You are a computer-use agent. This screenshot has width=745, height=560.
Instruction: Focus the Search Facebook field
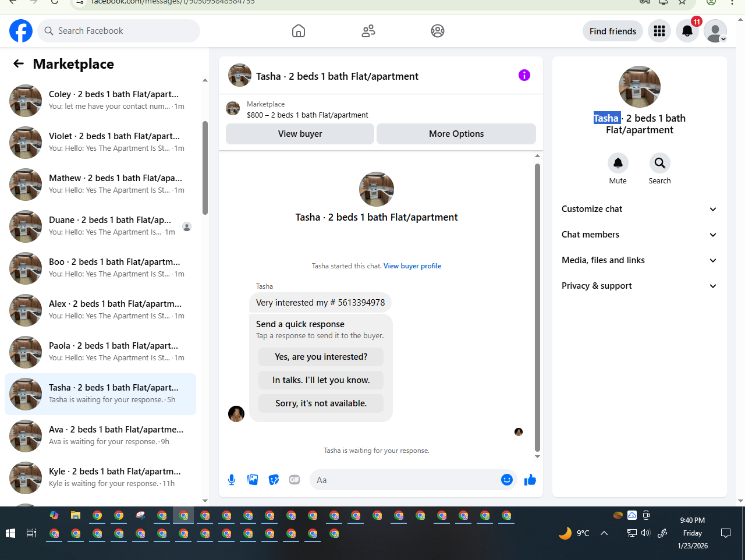pos(119,31)
